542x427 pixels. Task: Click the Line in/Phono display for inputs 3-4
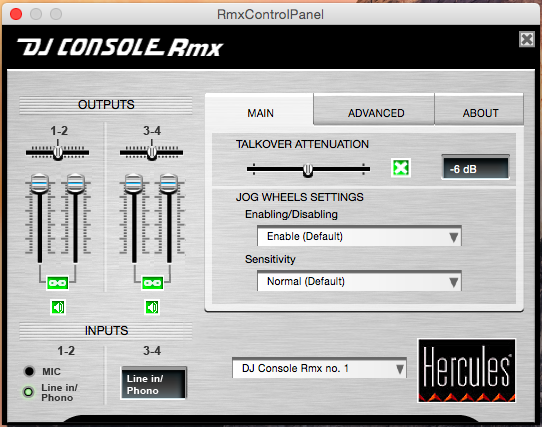153,383
